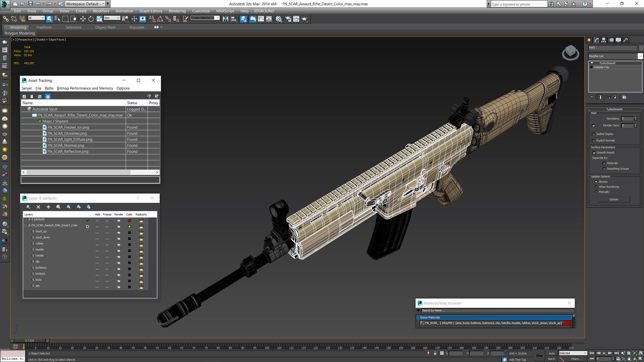Viewport: 644px width, 362px height.
Task: Toggle Smooth Result checkbox
Action: click(594, 153)
